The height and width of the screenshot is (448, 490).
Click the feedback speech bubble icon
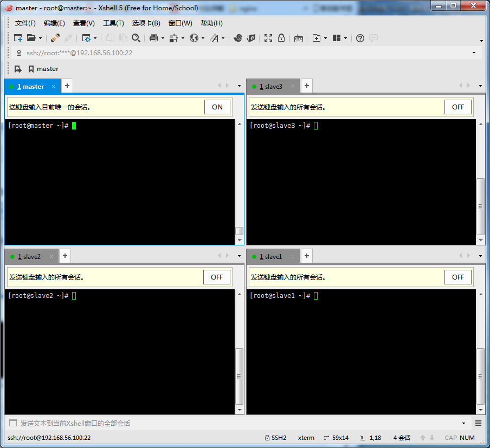pos(373,38)
